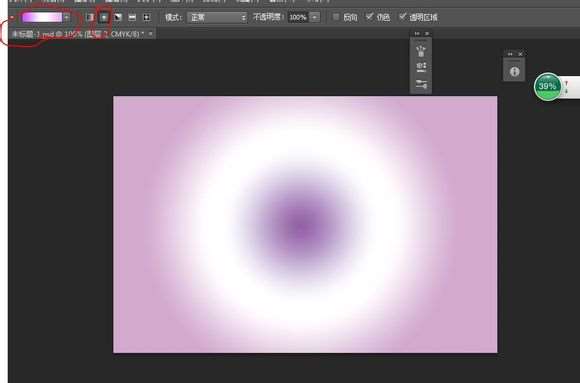Select the radial gradient type icon
The height and width of the screenshot is (383, 580).
click(104, 17)
